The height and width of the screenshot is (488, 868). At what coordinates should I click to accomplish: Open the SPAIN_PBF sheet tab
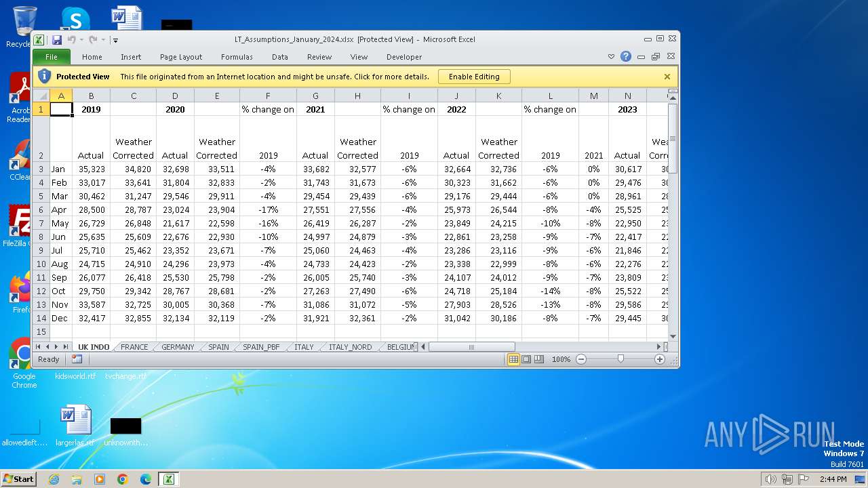261,346
